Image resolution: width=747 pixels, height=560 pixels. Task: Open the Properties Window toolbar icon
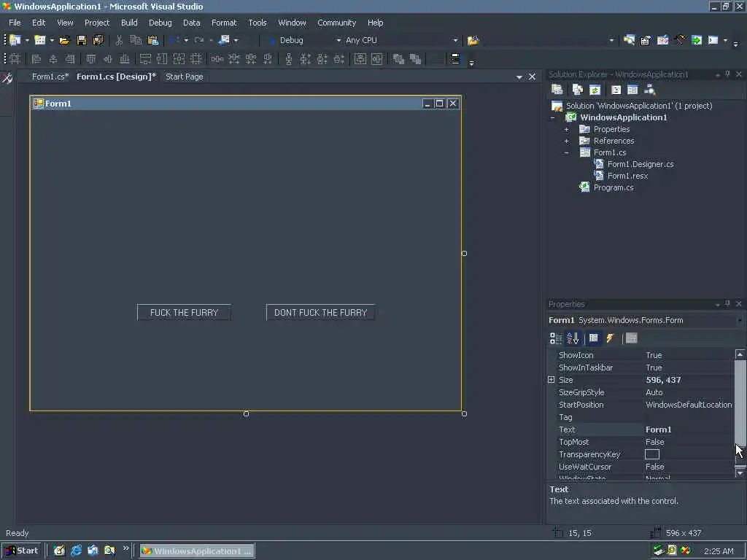pos(646,41)
